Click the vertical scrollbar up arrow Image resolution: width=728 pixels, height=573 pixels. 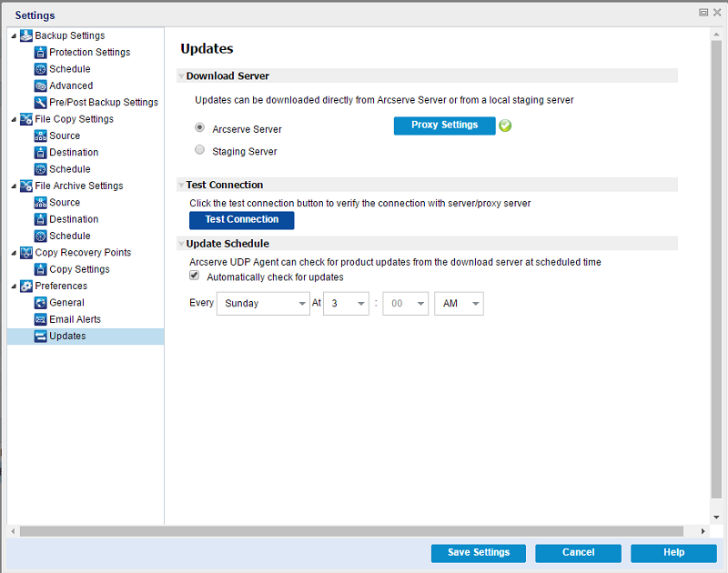click(716, 34)
